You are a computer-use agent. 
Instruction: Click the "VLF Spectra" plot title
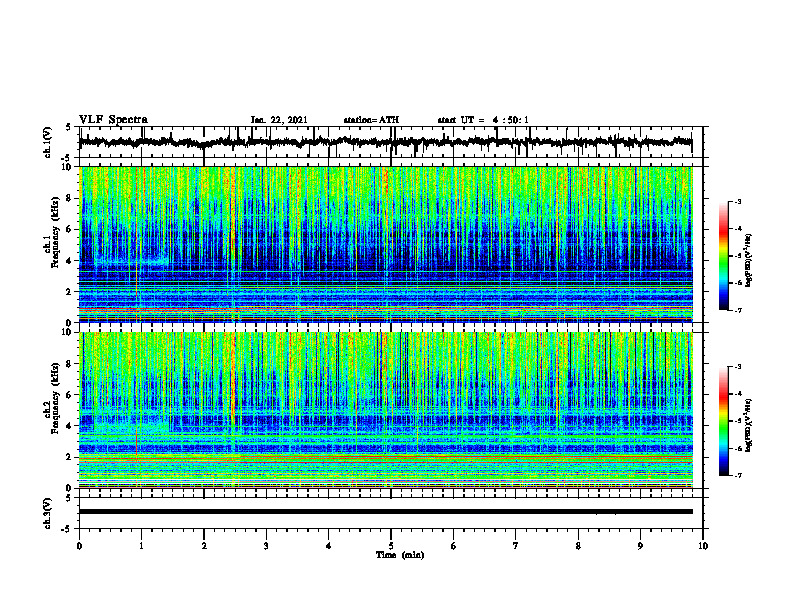coord(113,120)
